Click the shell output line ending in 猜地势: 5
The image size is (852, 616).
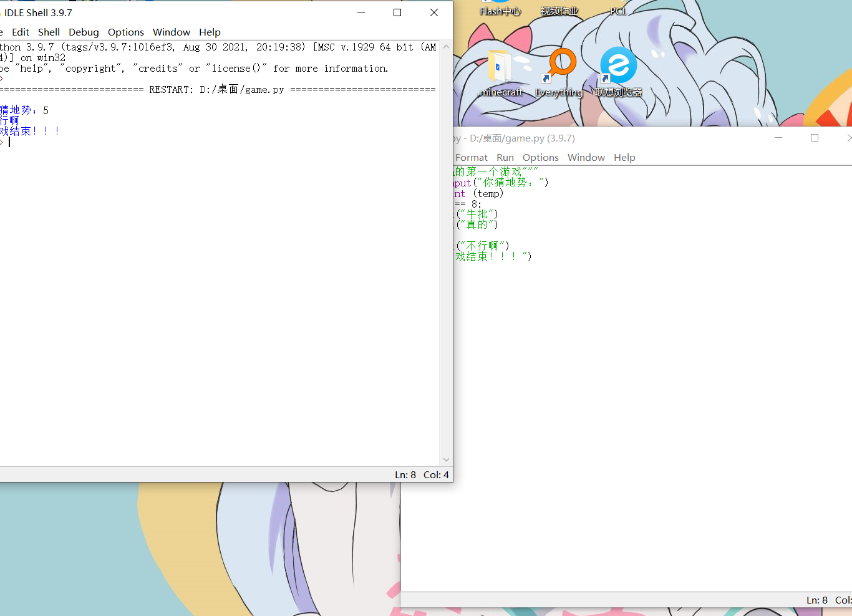[24, 110]
